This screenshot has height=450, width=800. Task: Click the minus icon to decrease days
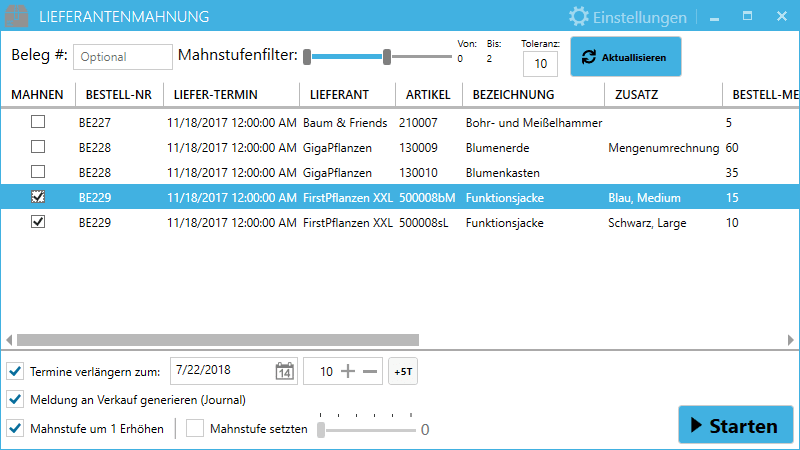point(370,371)
